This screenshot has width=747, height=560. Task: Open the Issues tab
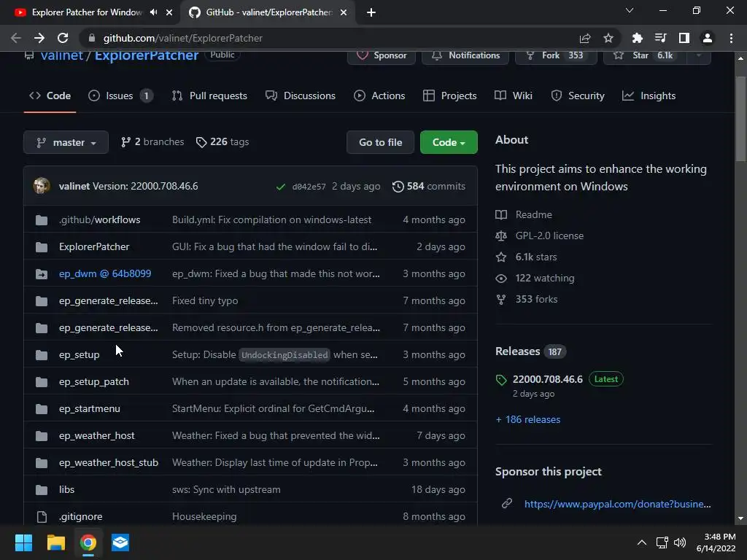coord(120,96)
